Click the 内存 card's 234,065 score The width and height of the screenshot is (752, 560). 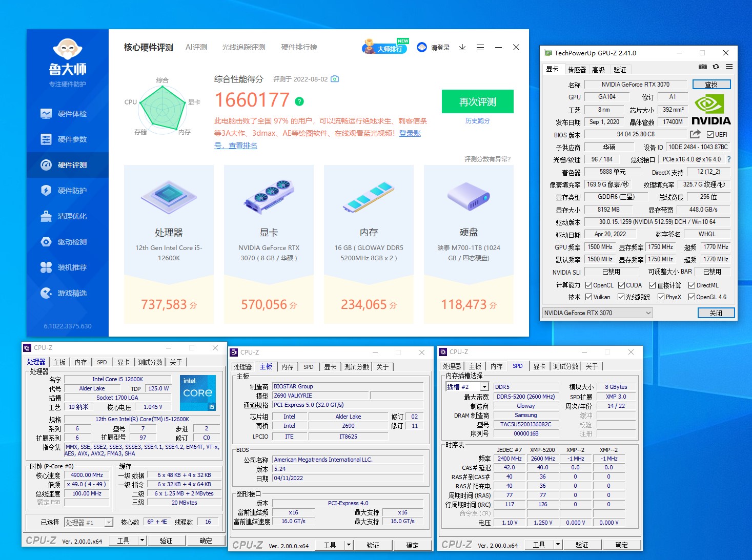[x=369, y=305]
